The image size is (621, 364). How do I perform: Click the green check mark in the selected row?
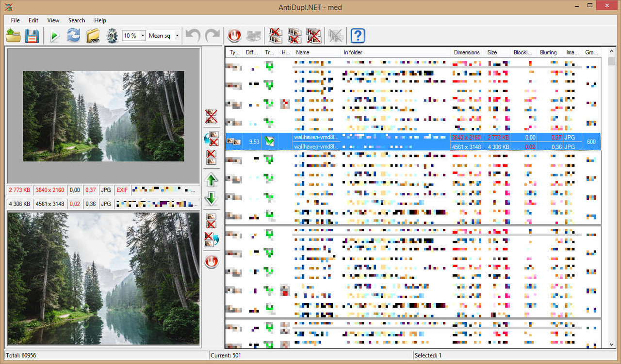(x=270, y=142)
